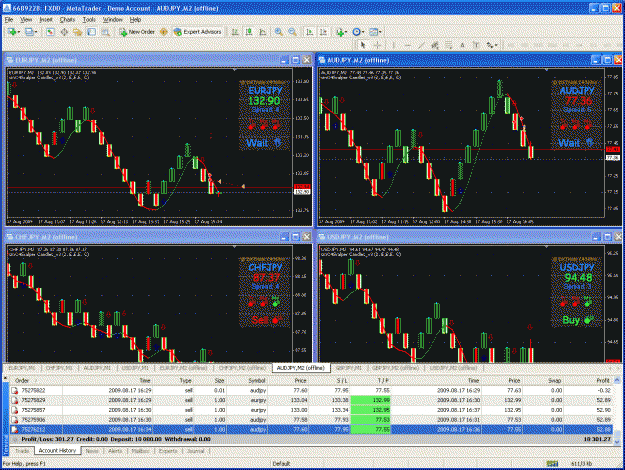Image resolution: width=625 pixels, height=470 pixels.
Task: Open the File menu
Action: [9, 20]
